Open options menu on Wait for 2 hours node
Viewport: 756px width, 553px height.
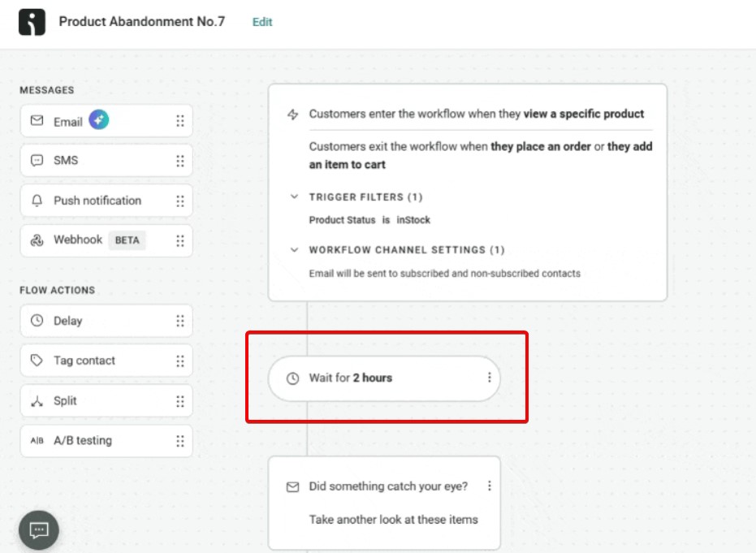pos(489,378)
